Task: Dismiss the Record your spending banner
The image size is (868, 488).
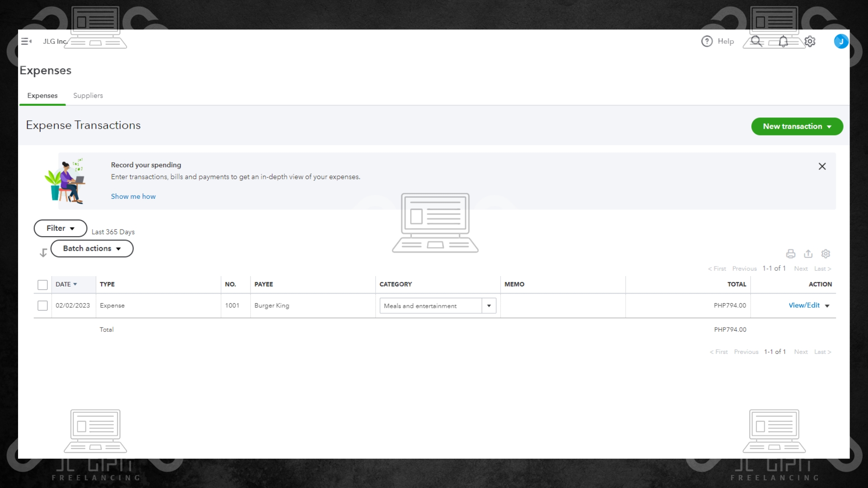Action: click(x=822, y=166)
